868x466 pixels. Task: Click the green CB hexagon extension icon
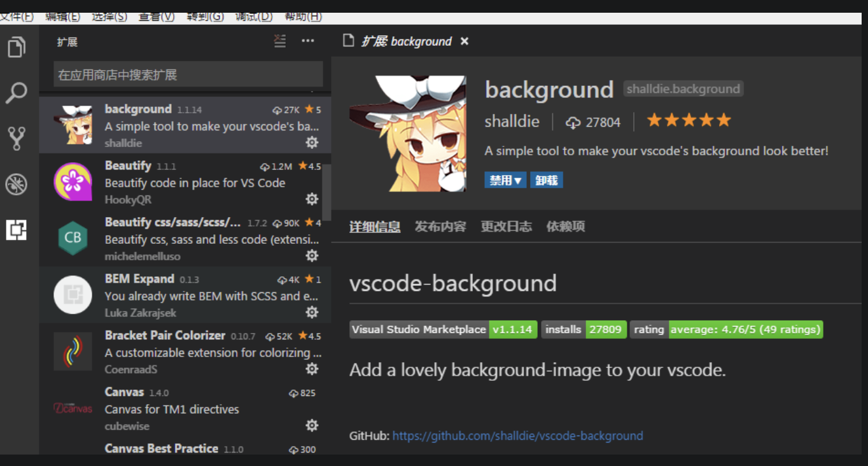click(x=73, y=238)
